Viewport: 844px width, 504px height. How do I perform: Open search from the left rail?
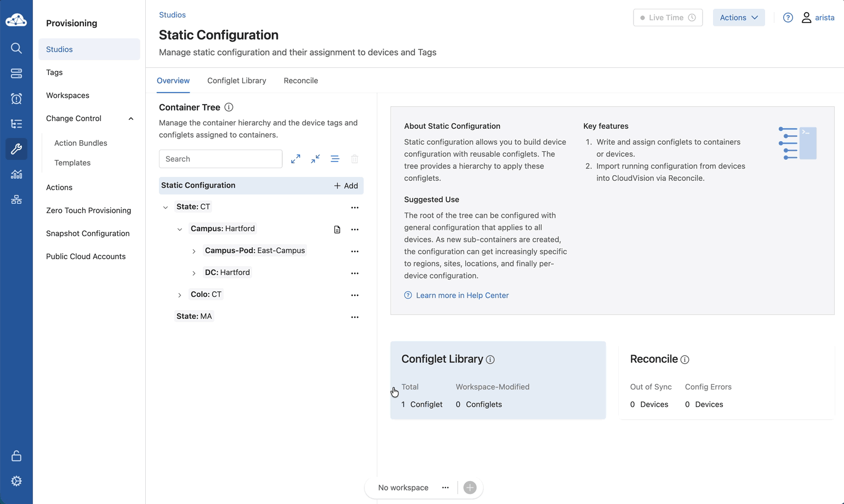point(16,48)
